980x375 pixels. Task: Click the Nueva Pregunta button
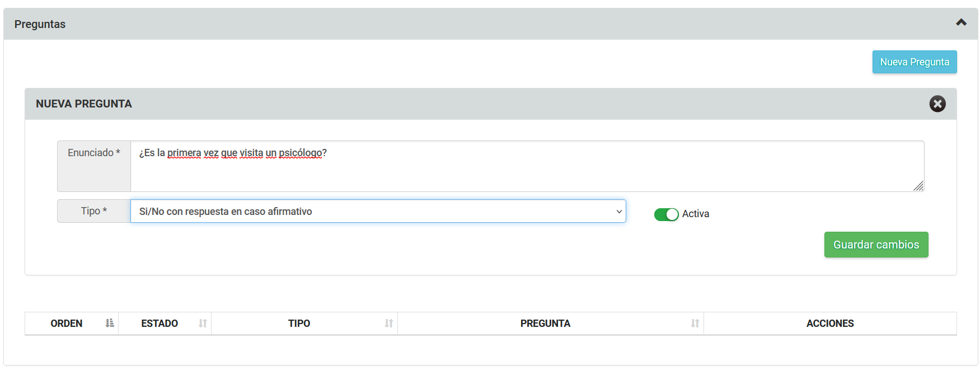point(914,62)
